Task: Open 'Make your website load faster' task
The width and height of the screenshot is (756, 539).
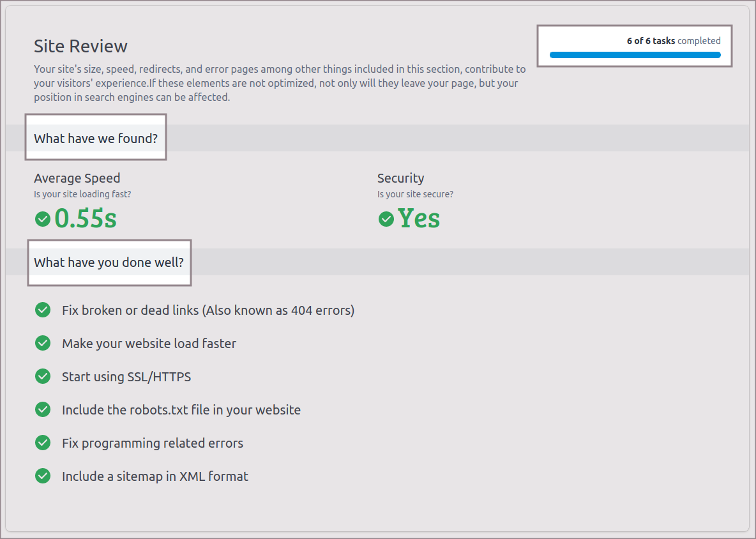Action: click(149, 344)
